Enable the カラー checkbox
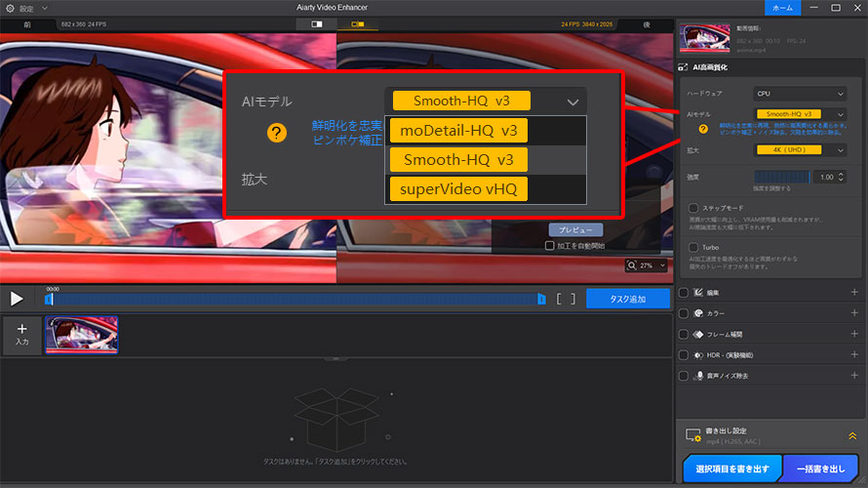Image resolution: width=868 pixels, height=488 pixels. tap(684, 313)
